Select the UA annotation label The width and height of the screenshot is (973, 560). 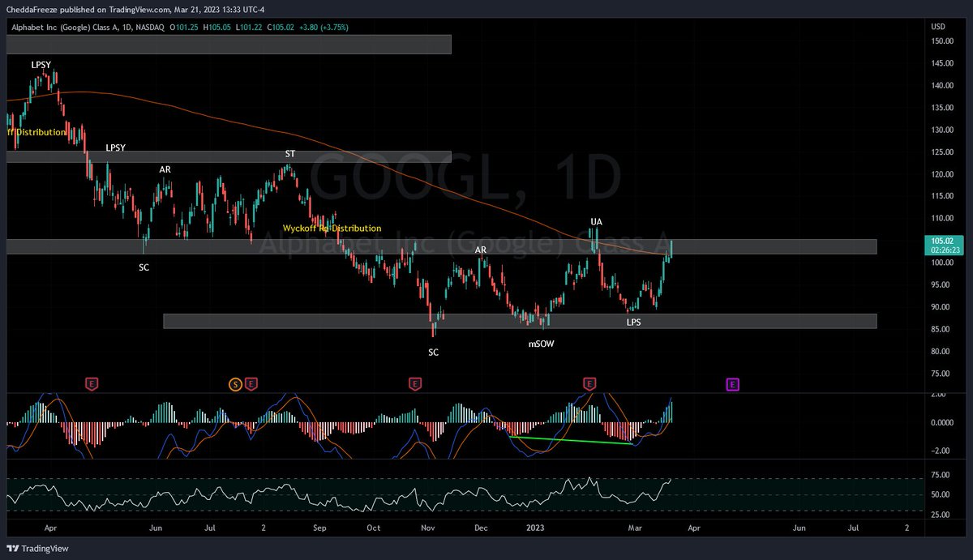(596, 221)
